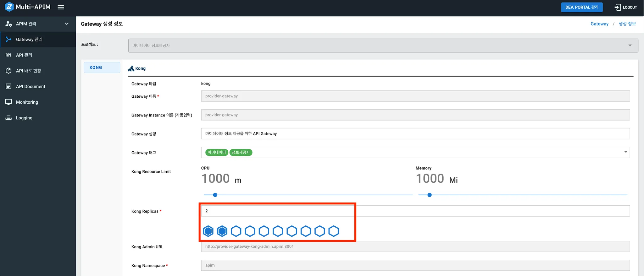
Task: Click the Kong Namespace field
Action: 415,265
